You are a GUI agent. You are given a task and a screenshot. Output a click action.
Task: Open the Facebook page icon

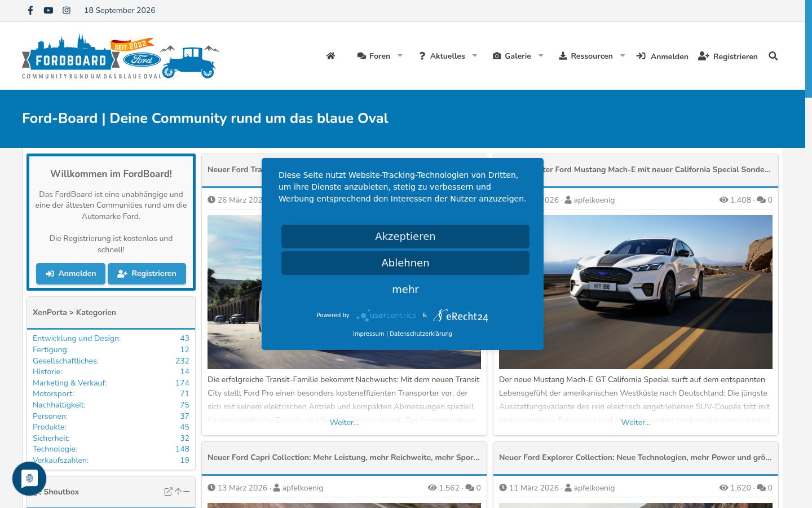[30, 10]
